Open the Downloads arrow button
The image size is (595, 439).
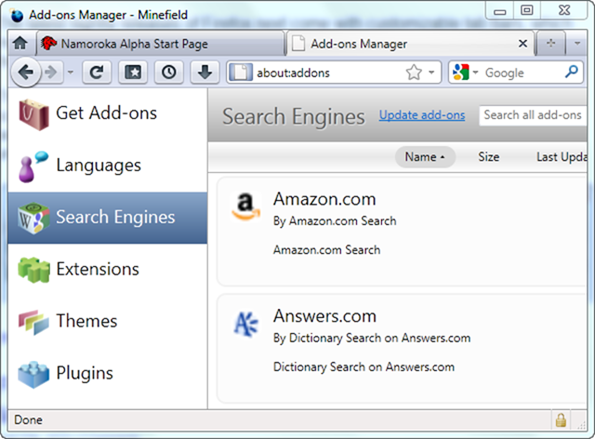click(205, 72)
